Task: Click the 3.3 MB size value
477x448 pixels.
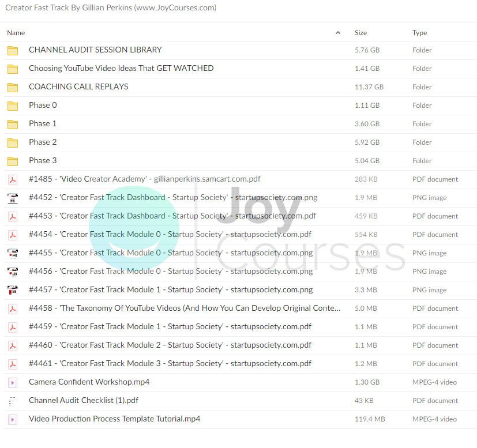Action: coord(366,290)
